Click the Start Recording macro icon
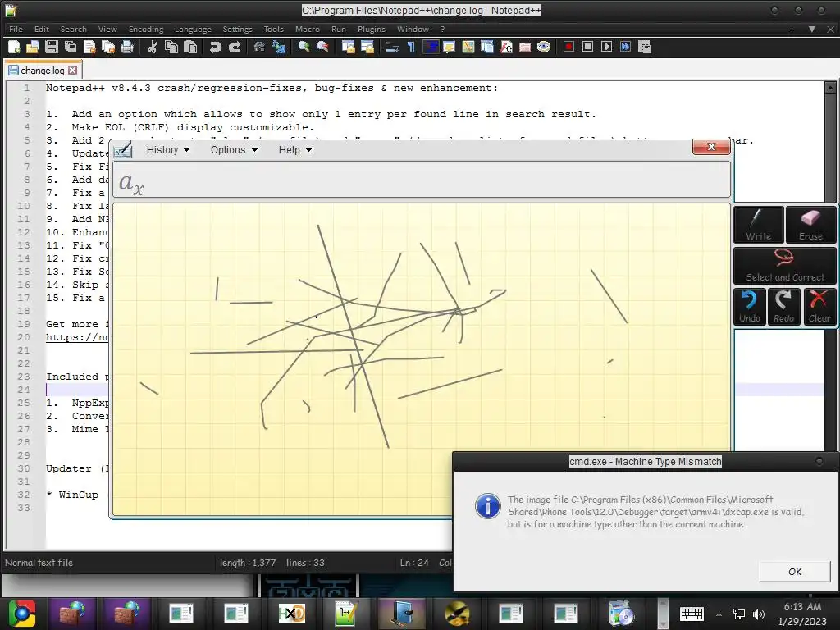Screen dimensions: 840x630 point(569,47)
